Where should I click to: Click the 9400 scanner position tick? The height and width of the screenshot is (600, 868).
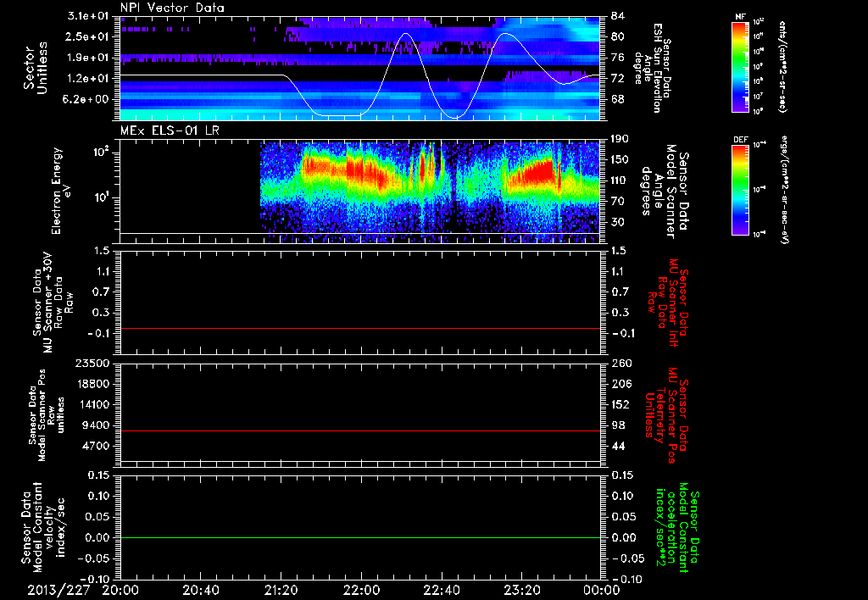click(x=95, y=425)
